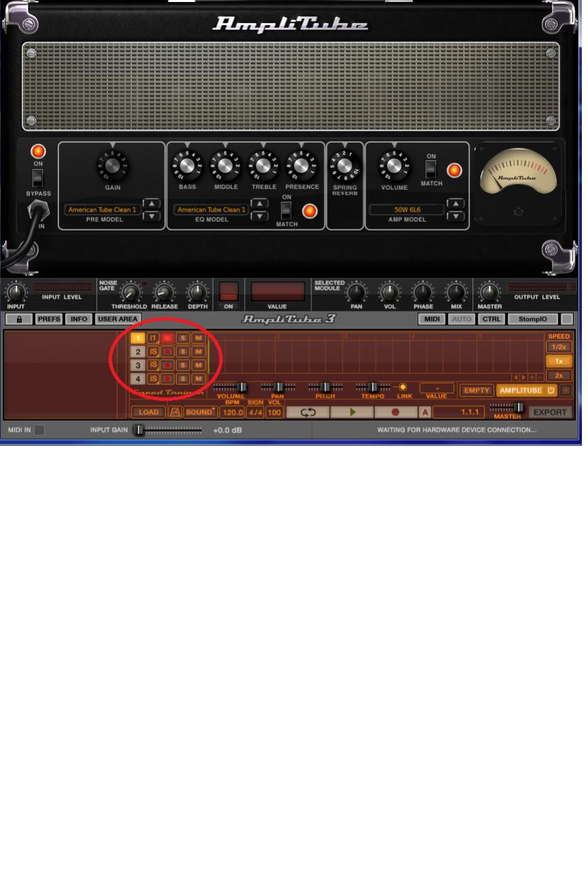Toggle the amp MATCH switch

tap(431, 169)
